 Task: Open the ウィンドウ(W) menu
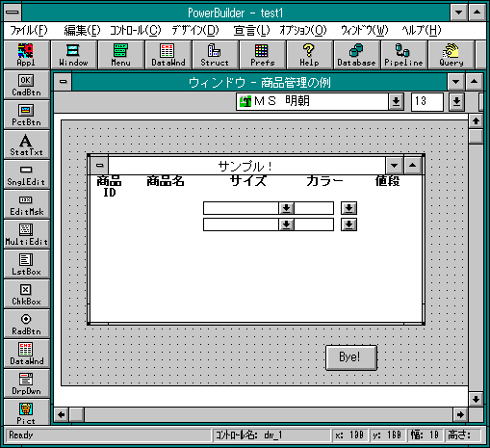click(364, 31)
